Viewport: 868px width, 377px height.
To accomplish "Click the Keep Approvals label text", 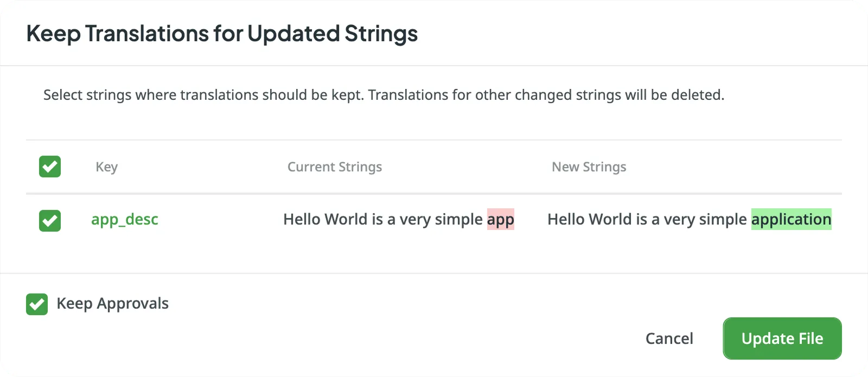I will [x=113, y=304].
